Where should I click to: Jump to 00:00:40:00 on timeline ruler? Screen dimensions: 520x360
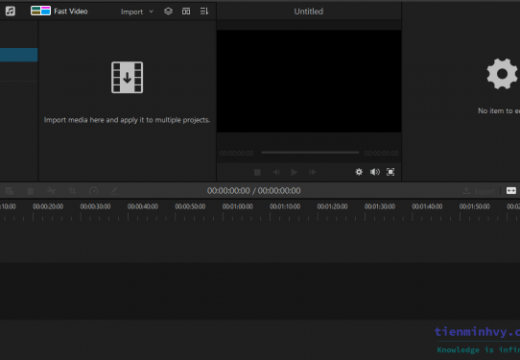point(143,207)
